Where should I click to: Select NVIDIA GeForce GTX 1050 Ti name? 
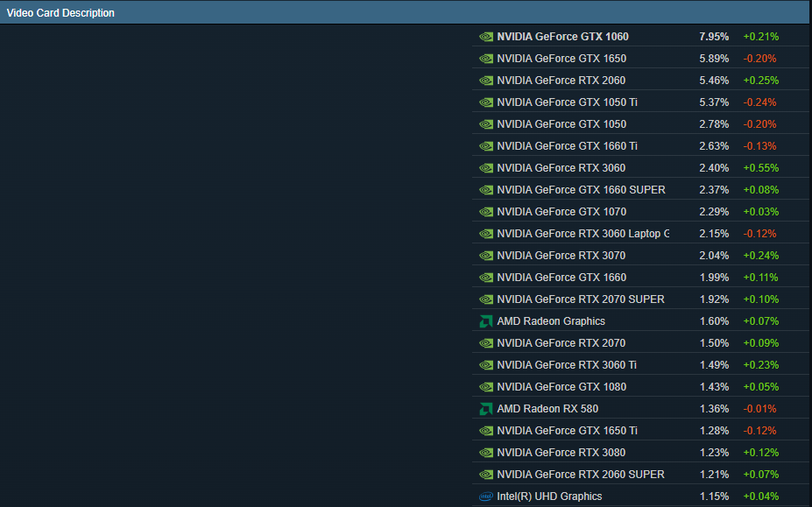tap(567, 102)
